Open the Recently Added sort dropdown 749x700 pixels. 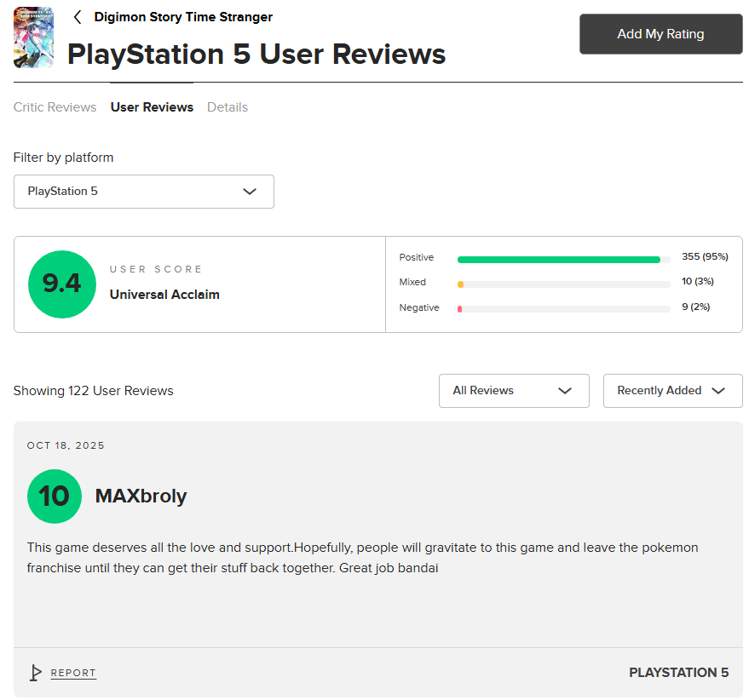pos(672,391)
